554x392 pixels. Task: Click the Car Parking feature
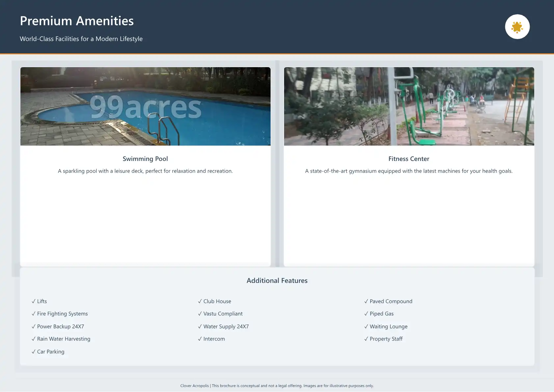[x=48, y=352]
